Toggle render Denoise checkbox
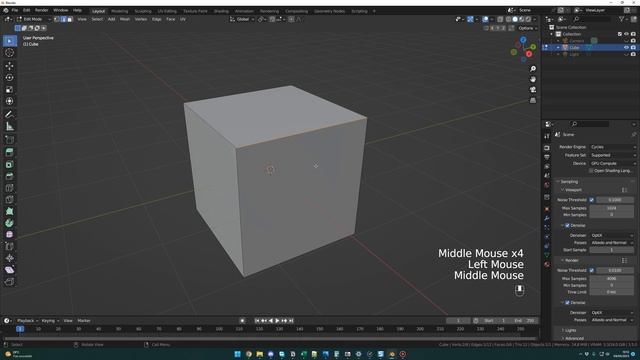This screenshot has width=640, height=360. 567,302
